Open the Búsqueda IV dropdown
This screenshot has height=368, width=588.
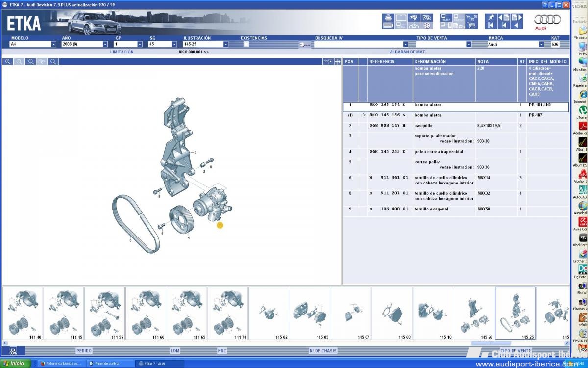point(405,44)
